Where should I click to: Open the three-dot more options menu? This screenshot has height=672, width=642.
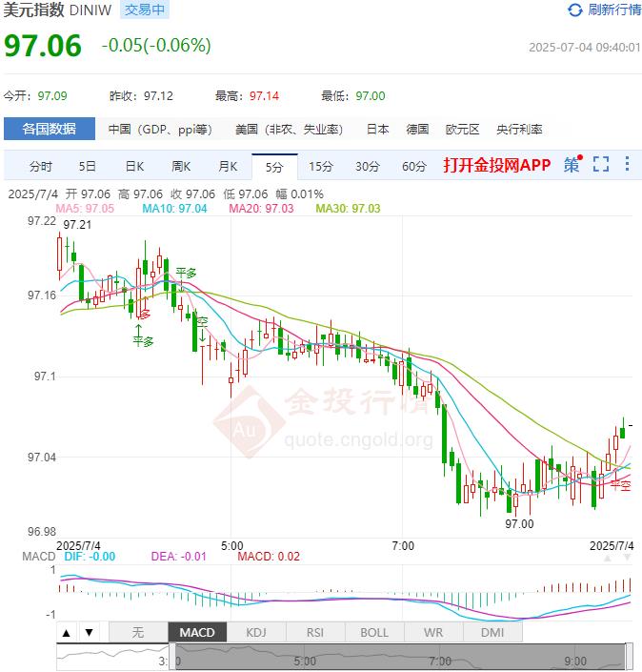(627, 164)
